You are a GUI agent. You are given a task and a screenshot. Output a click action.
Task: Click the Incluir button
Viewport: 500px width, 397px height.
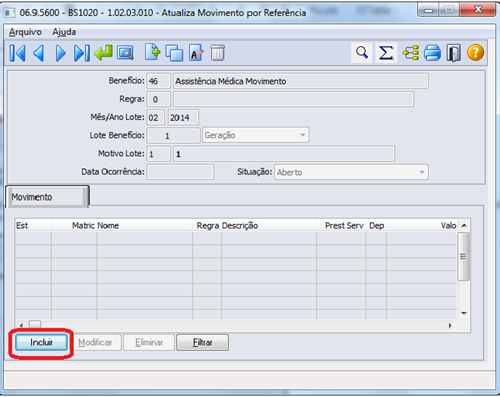coord(41,342)
